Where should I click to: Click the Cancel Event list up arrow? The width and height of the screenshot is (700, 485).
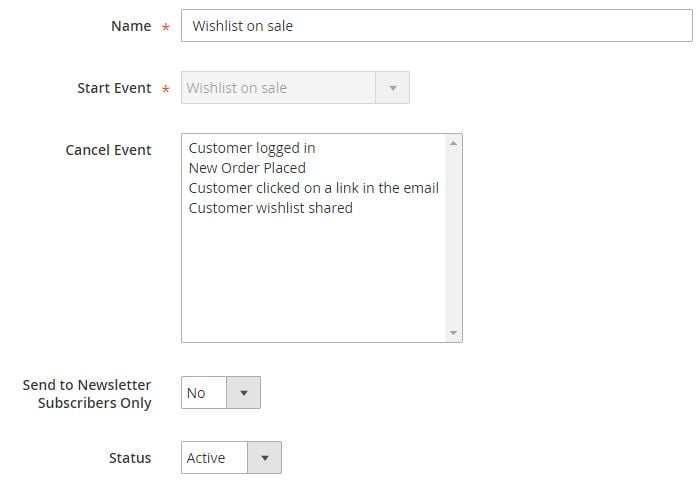tap(454, 143)
